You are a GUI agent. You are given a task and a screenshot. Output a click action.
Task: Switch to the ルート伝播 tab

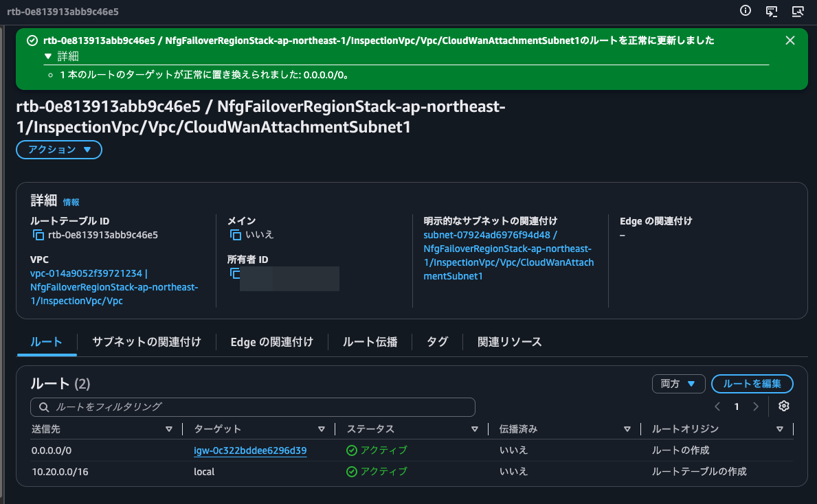click(370, 341)
